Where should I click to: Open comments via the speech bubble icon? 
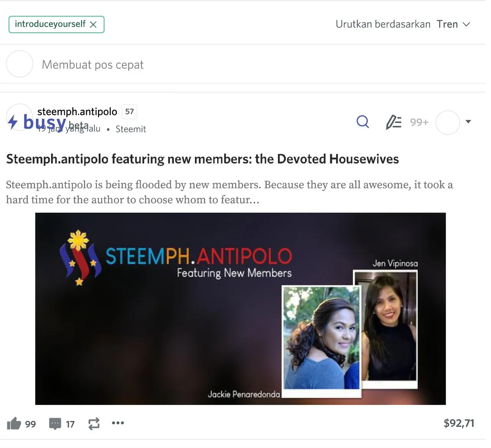coord(55,423)
